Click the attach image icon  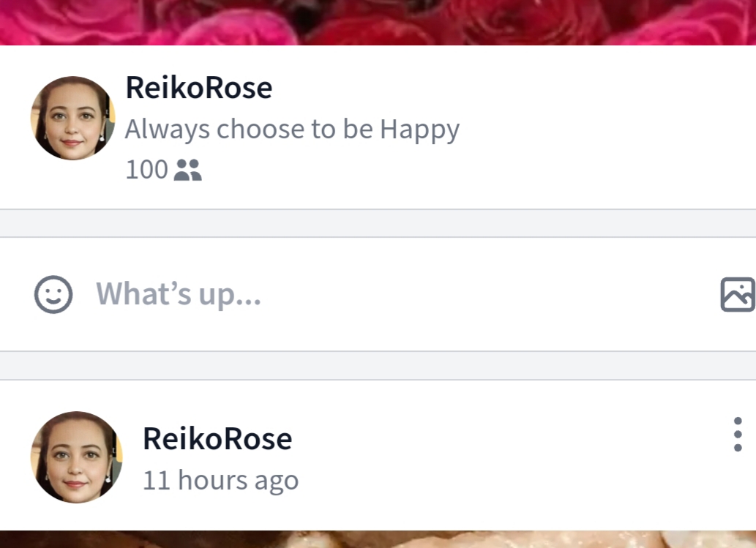pyautogui.click(x=738, y=294)
